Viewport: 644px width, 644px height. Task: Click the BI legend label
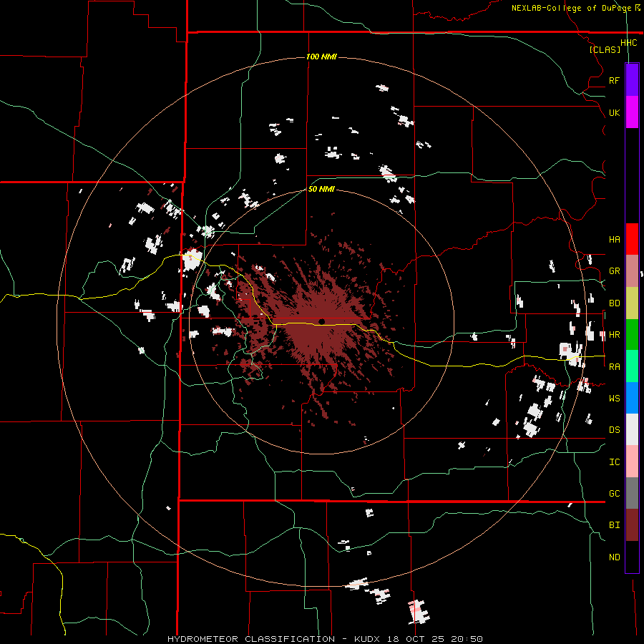614,525
